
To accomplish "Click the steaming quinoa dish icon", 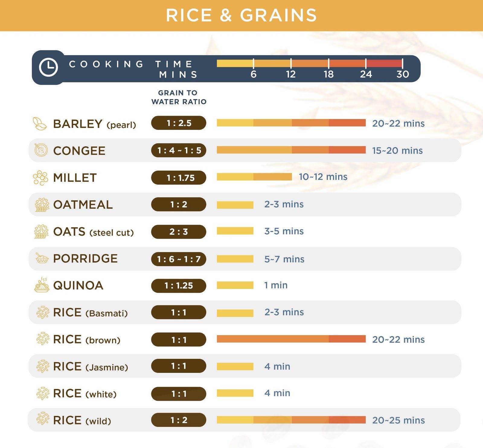I will pos(42,285).
